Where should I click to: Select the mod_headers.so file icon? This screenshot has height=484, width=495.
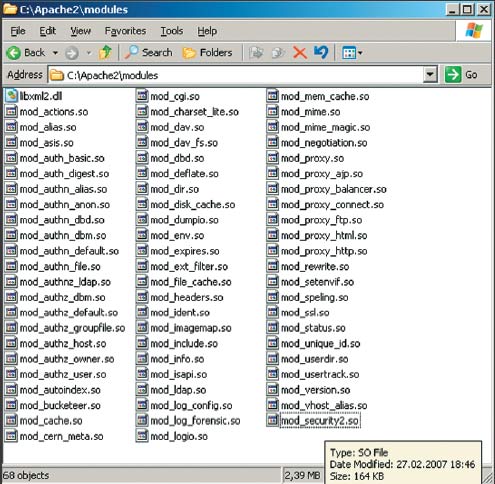coord(142,297)
